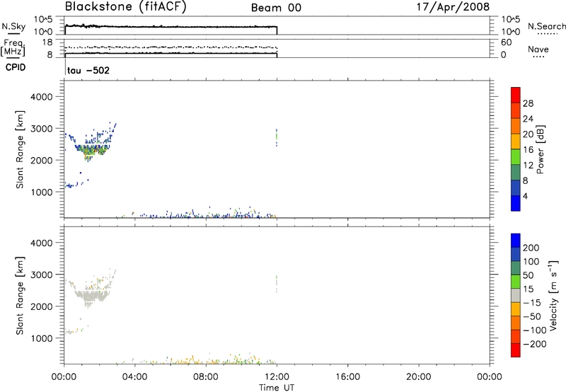Viewport: 566px width, 392px height.
Task: Select the 4000 tick in the power panel
Action: (41, 97)
